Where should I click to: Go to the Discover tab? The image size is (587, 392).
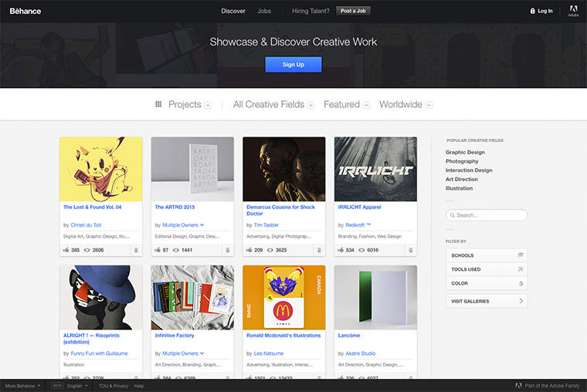(x=233, y=11)
